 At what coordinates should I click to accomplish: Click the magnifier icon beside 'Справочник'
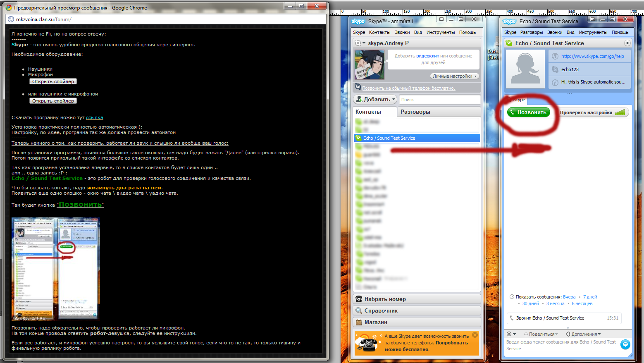click(x=358, y=310)
